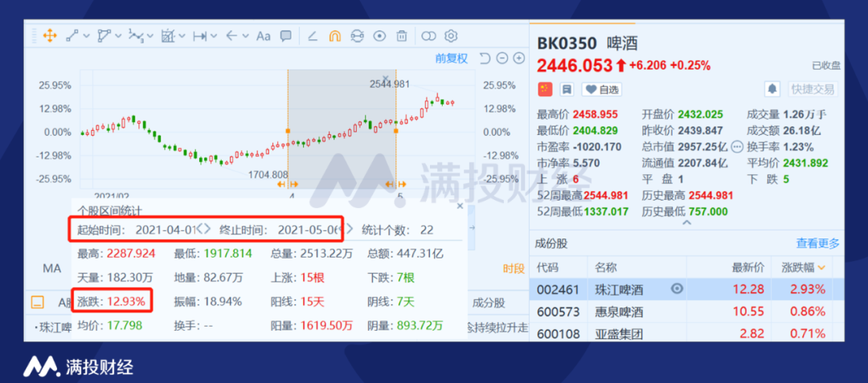Select the comment bubble tool
This screenshot has height=383, width=868.
pyautogui.click(x=285, y=36)
